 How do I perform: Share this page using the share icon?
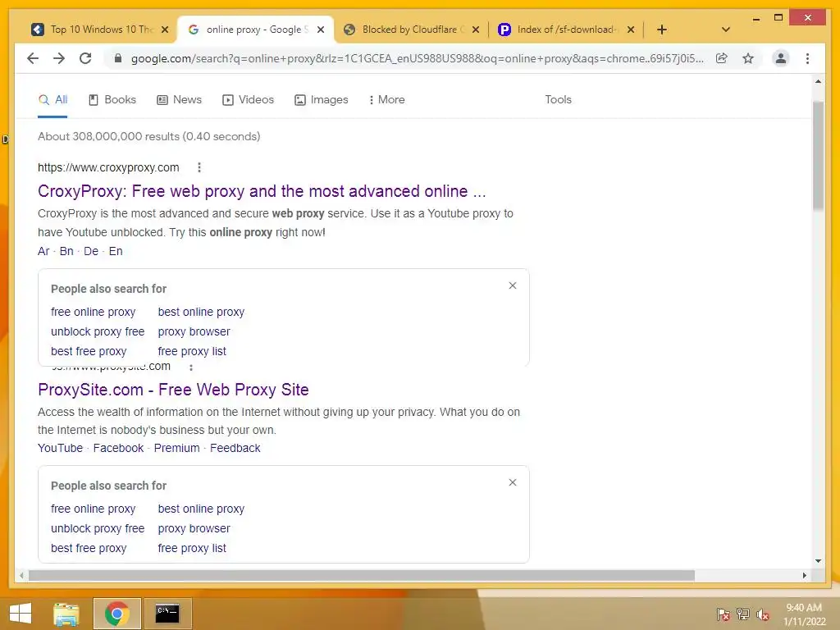coord(722,58)
